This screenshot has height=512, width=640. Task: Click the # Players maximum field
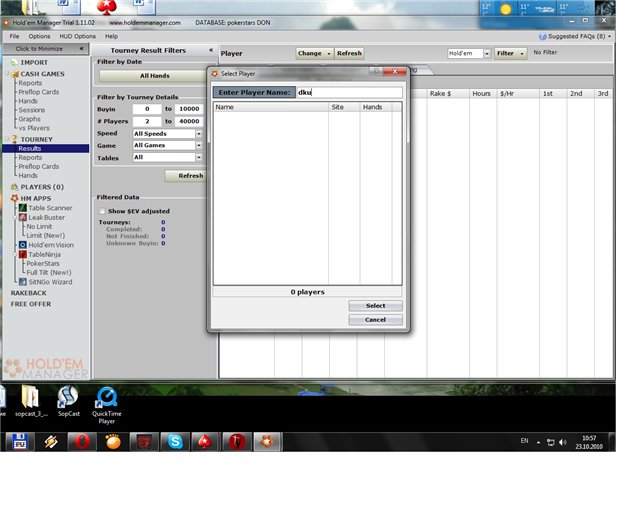click(189, 121)
